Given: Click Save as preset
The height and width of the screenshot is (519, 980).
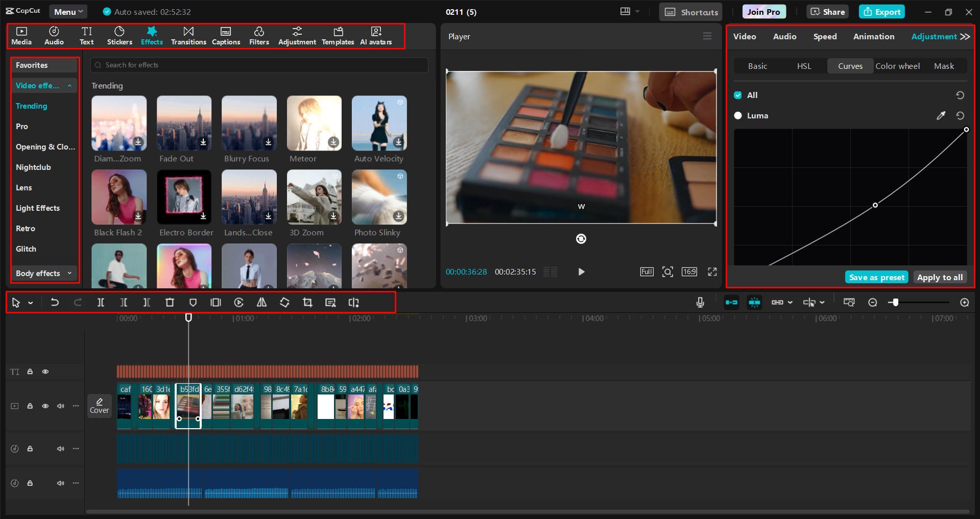Looking at the screenshot, I should point(876,277).
